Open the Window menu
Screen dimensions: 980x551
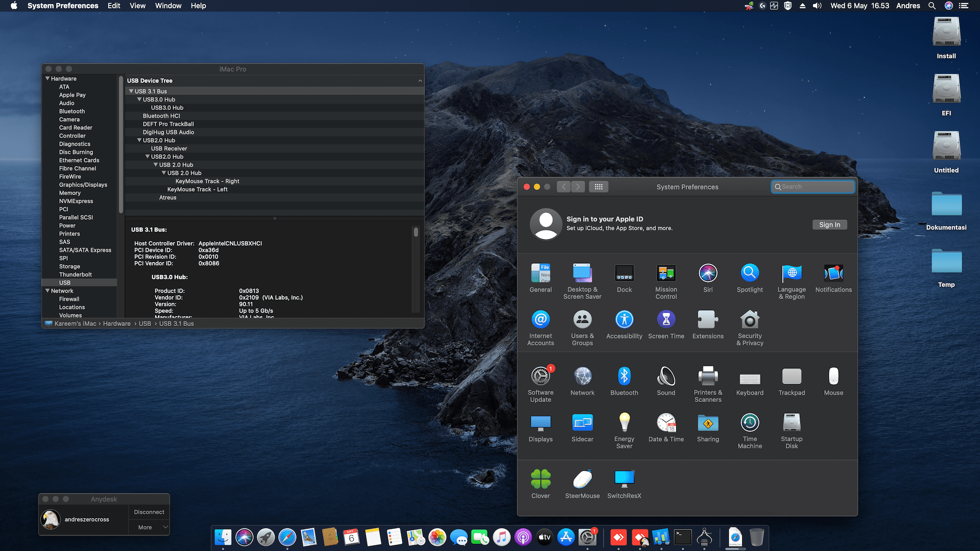[168, 6]
